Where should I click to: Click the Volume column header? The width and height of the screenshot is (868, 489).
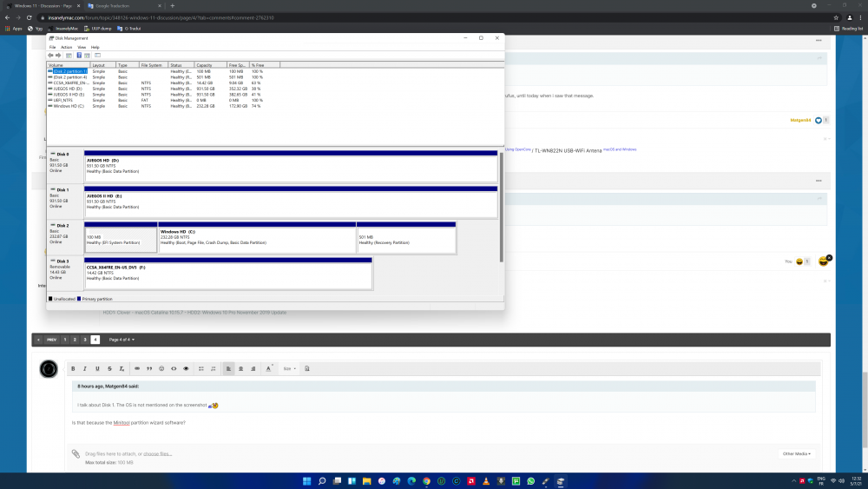pos(69,65)
